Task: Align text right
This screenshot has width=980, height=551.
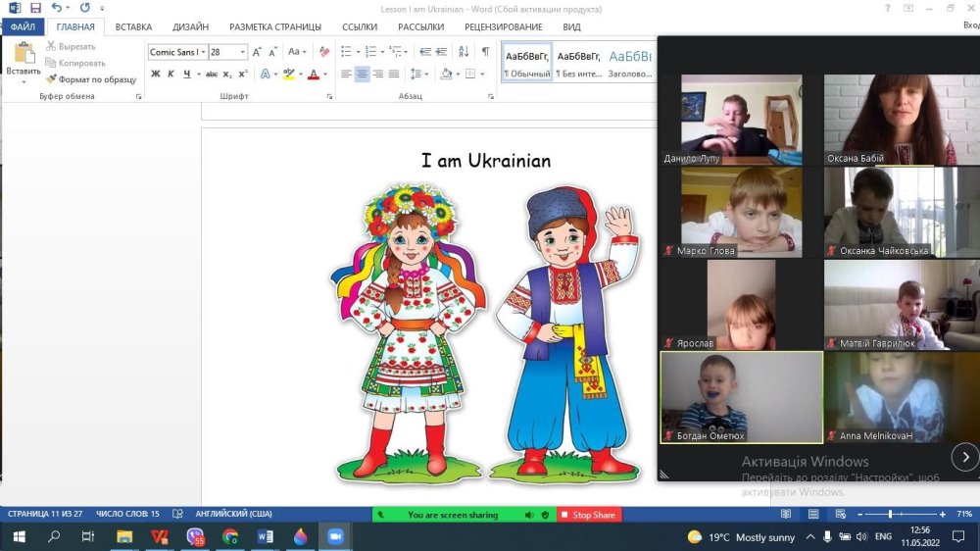Action: (378, 74)
